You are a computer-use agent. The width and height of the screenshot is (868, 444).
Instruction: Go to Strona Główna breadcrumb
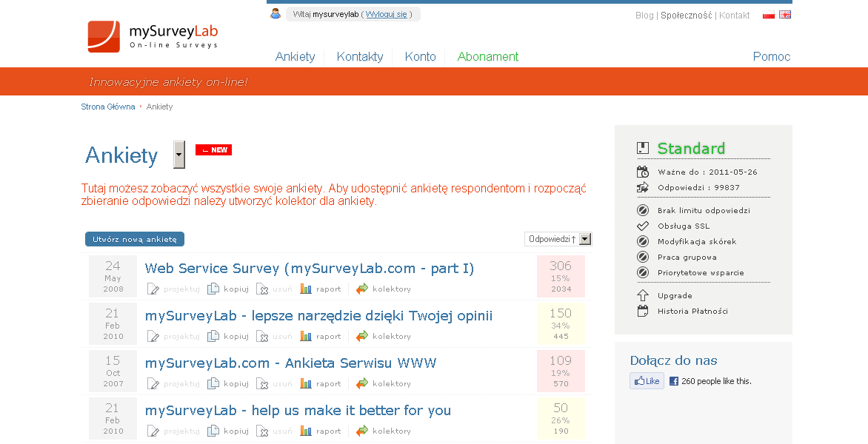click(108, 107)
